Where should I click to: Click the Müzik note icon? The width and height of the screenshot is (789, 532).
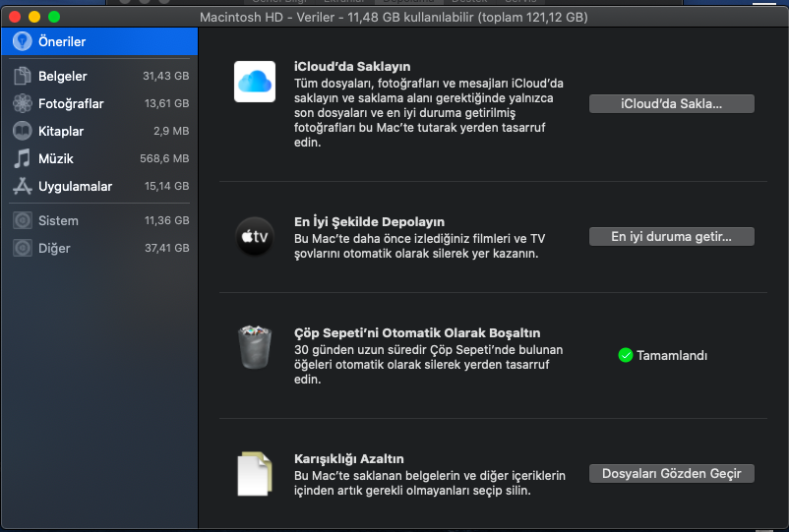coord(23,158)
